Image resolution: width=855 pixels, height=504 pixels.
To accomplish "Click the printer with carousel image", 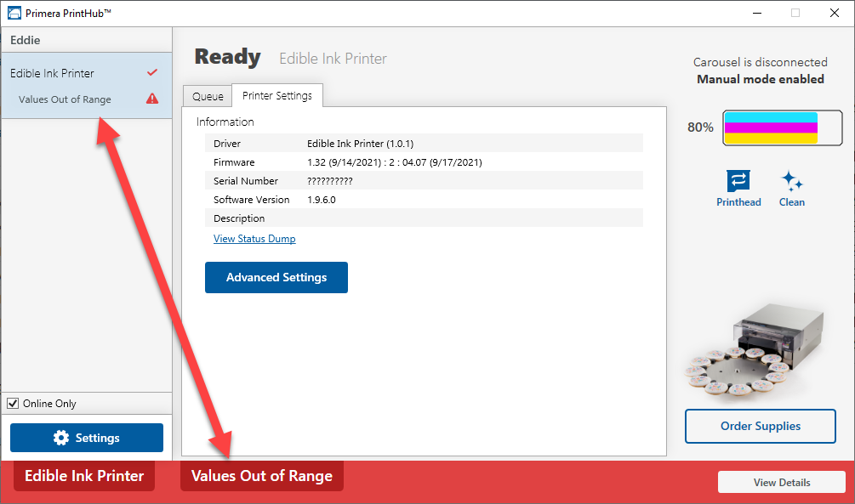I will [754, 351].
